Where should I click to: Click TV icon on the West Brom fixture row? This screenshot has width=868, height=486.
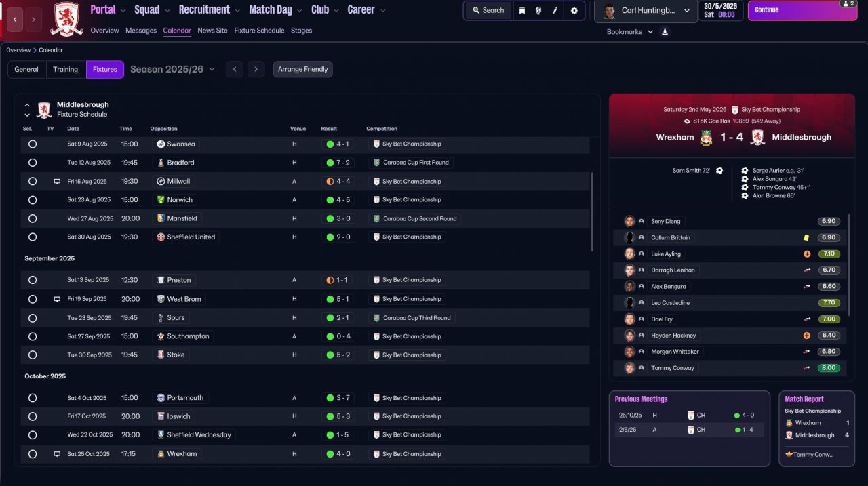tap(57, 299)
